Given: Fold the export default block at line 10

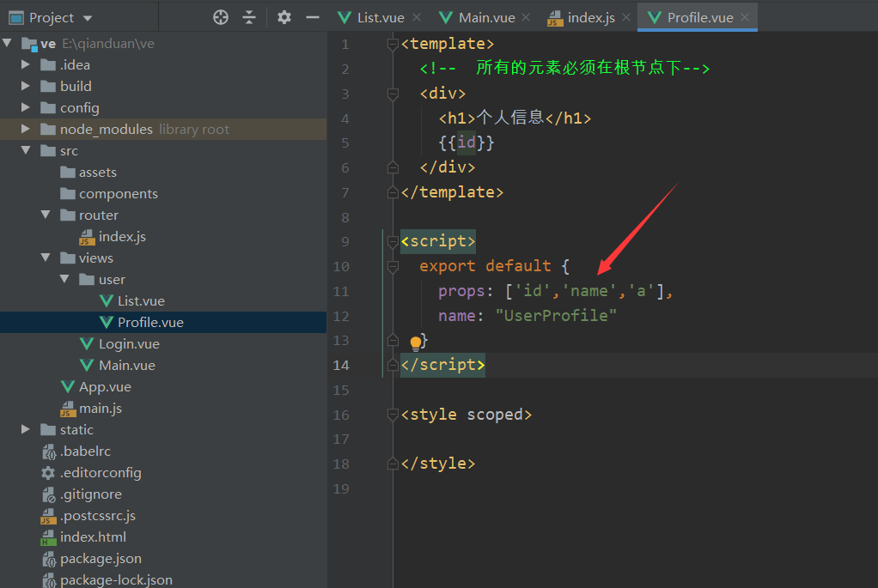Looking at the screenshot, I should tap(393, 266).
